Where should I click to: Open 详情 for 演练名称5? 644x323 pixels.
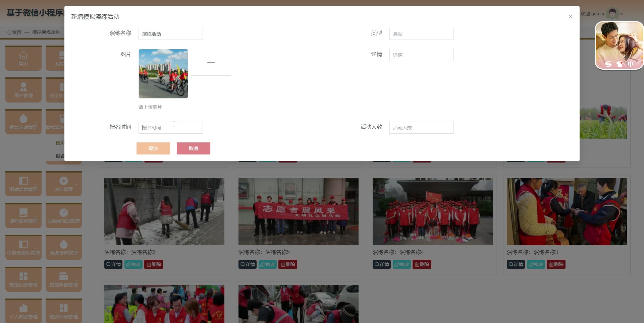click(248, 264)
